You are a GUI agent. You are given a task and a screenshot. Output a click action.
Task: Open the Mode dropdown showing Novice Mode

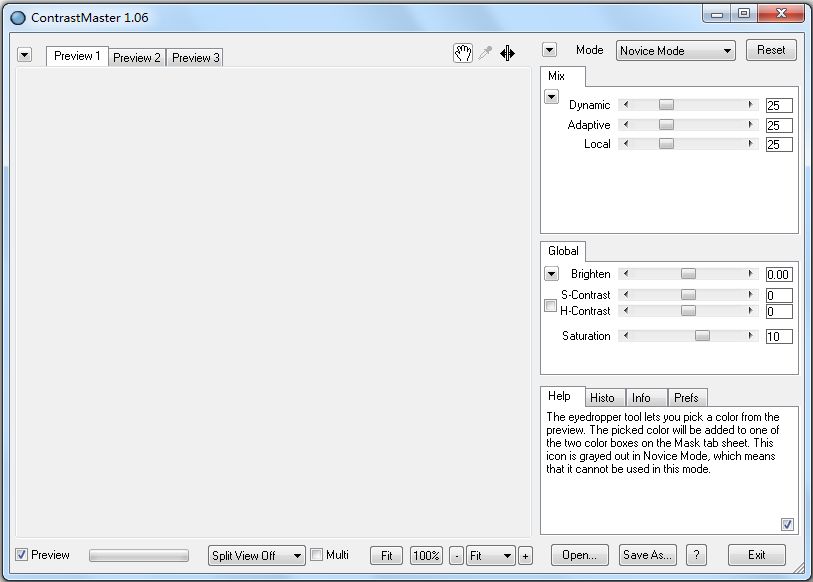tap(676, 51)
